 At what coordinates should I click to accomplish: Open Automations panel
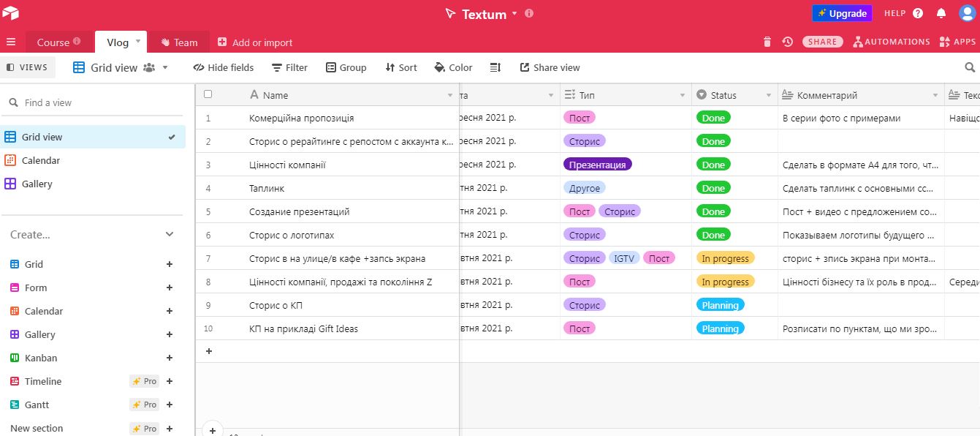click(x=892, y=42)
